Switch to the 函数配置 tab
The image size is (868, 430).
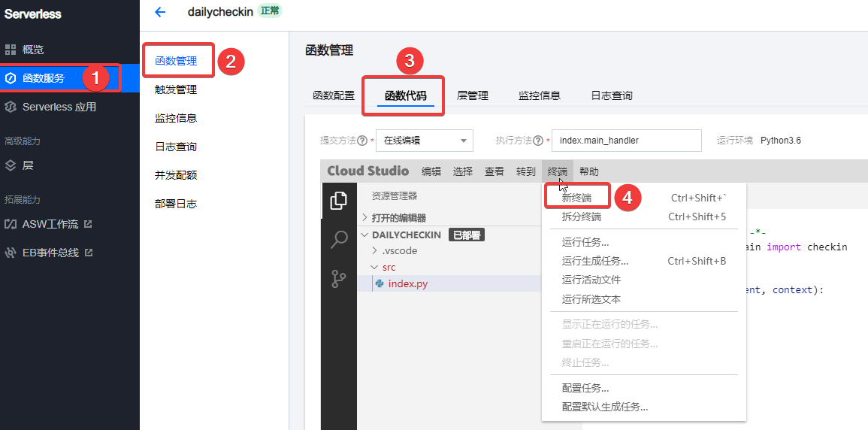[334, 95]
